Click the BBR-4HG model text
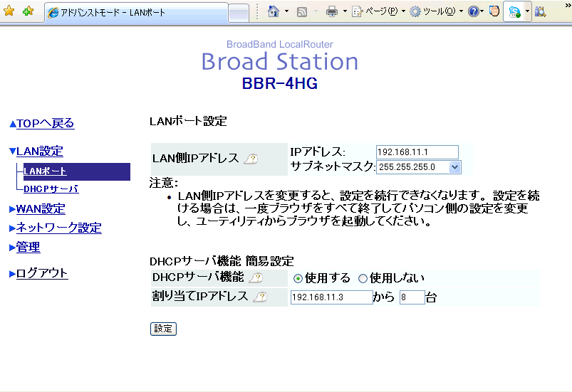The width and height of the screenshot is (572, 392). click(280, 83)
